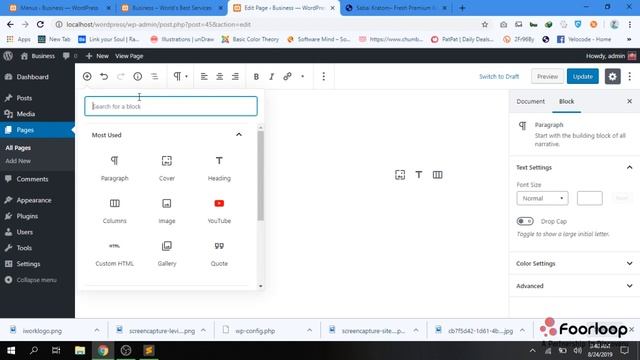Open Font Size Normal dropdown
The height and width of the screenshot is (360, 640).
(x=542, y=198)
